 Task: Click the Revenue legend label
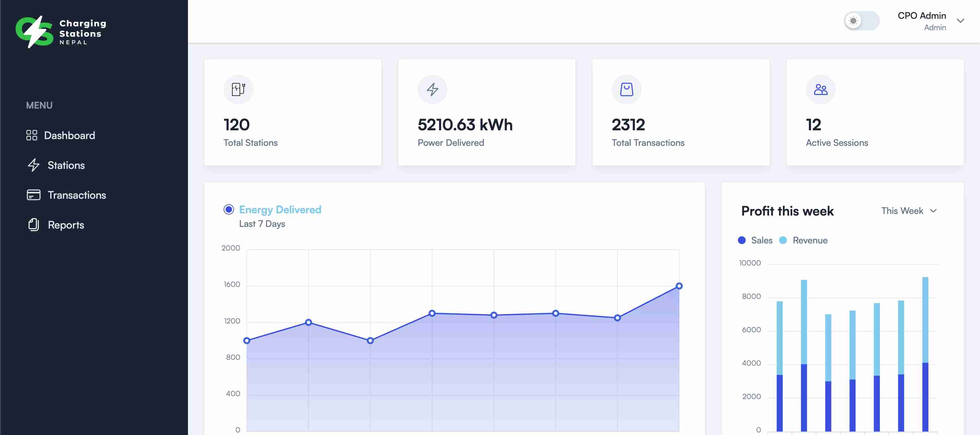pyautogui.click(x=810, y=240)
